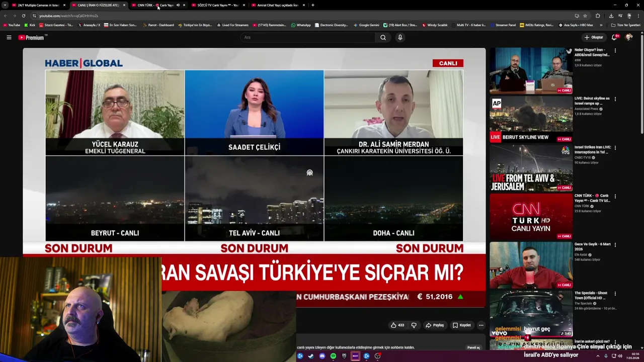The image size is (644, 362).
Task: Open browser extensions puzzle icon
Action: pos(598,16)
